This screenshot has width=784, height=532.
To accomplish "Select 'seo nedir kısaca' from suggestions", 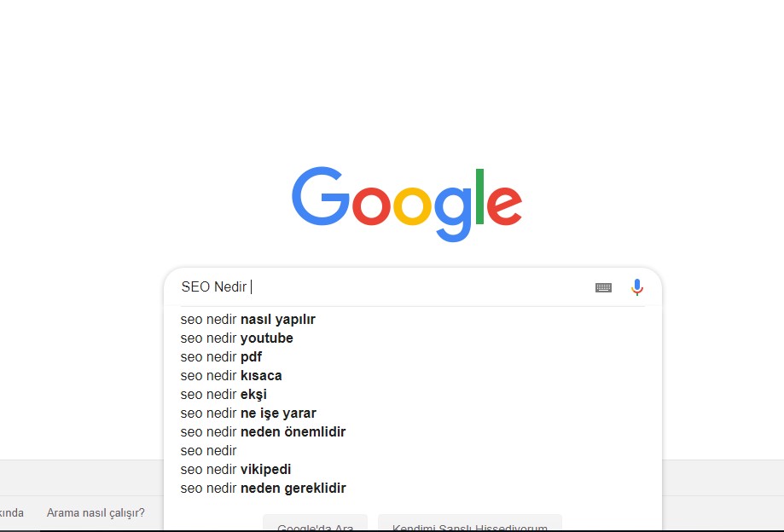I will 231,376.
